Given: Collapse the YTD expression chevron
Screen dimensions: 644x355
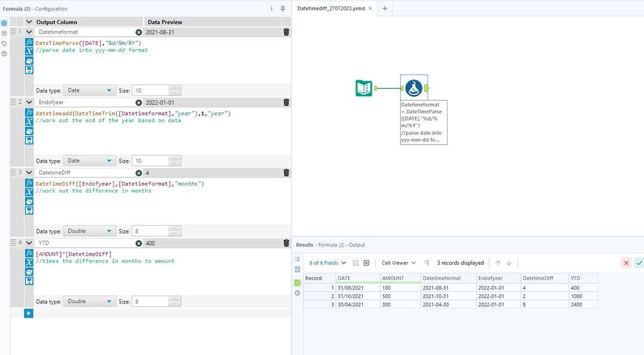Looking at the screenshot, I should [x=29, y=243].
